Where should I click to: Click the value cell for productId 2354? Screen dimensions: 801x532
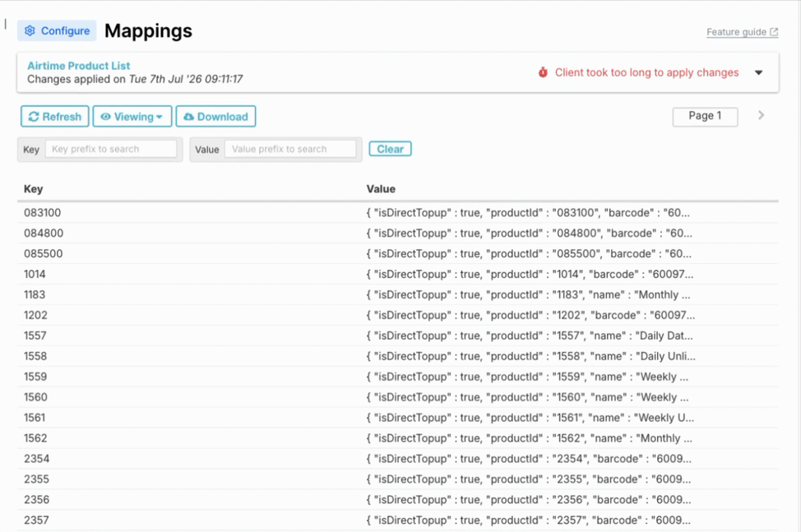coord(529,459)
